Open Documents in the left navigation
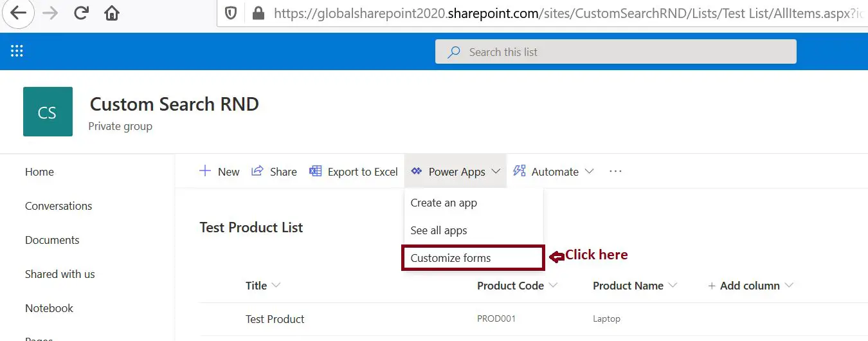The width and height of the screenshot is (868, 341). [x=52, y=240]
